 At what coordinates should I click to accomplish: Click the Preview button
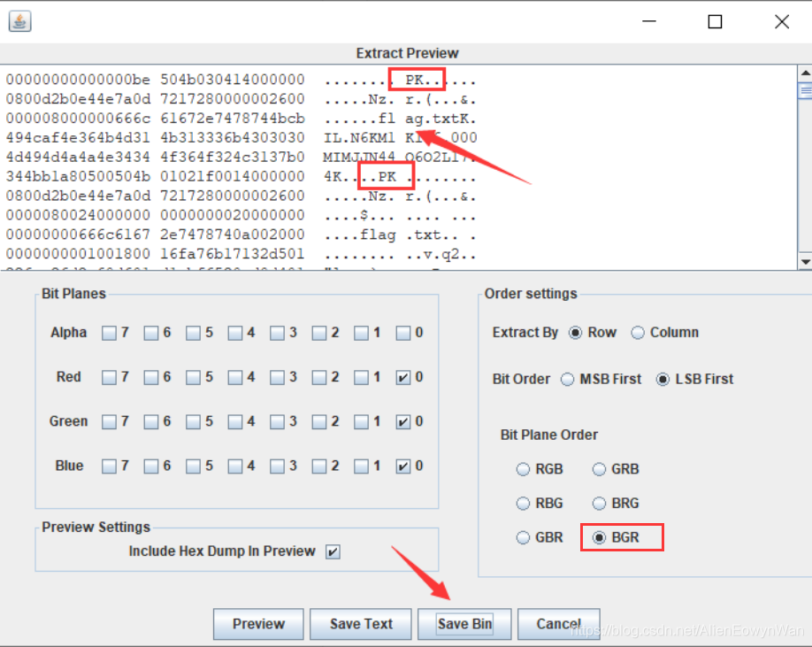(258, 624)
